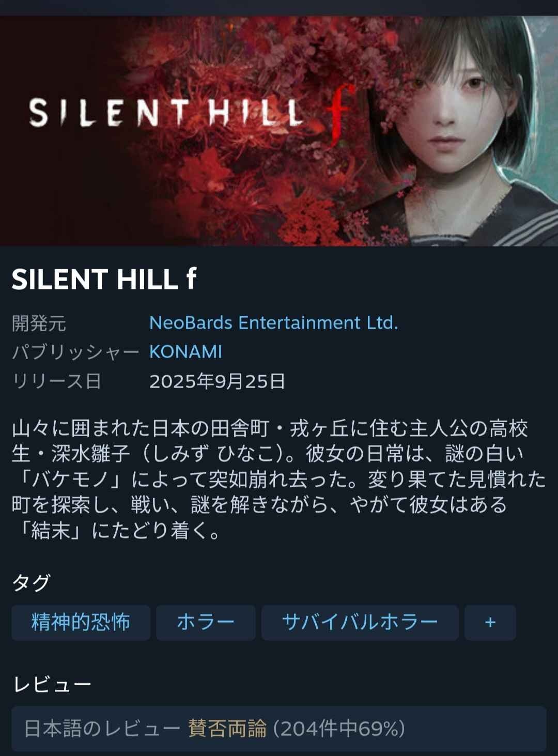Viewport: 558px width, 756px height.
Task: Click the レビュー section heading
Action: pos(52,685)
